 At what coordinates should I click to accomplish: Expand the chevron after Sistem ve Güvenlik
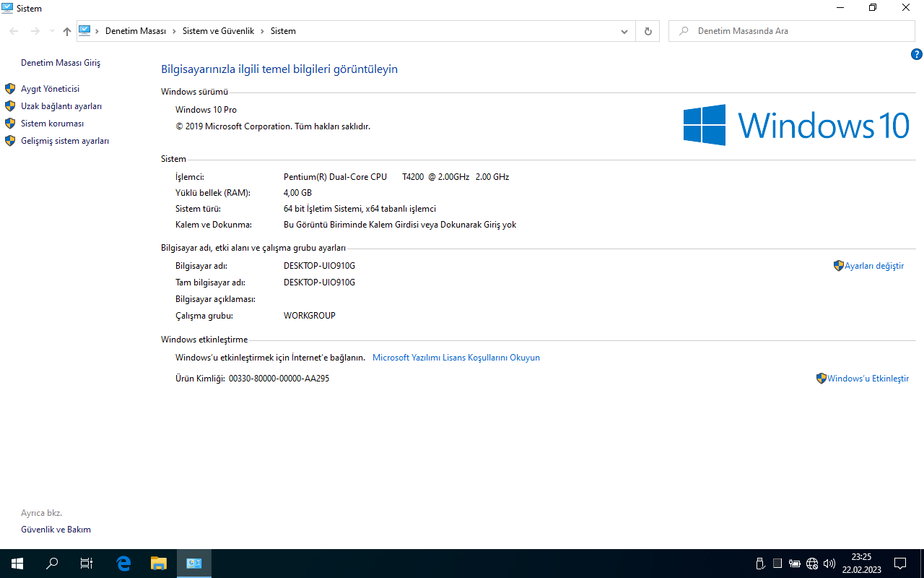pos(263,31)
